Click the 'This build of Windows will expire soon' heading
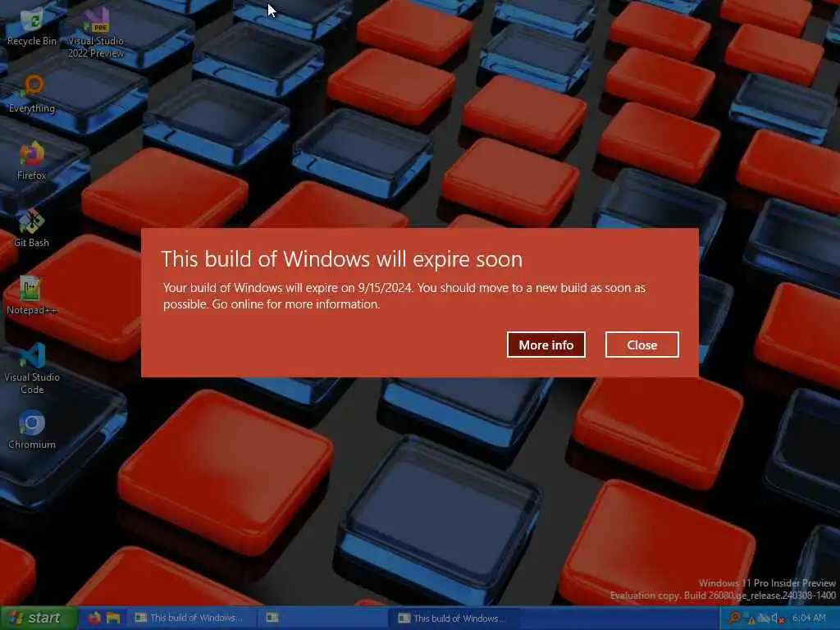840x630 pixels. click(x=342, y=259)
